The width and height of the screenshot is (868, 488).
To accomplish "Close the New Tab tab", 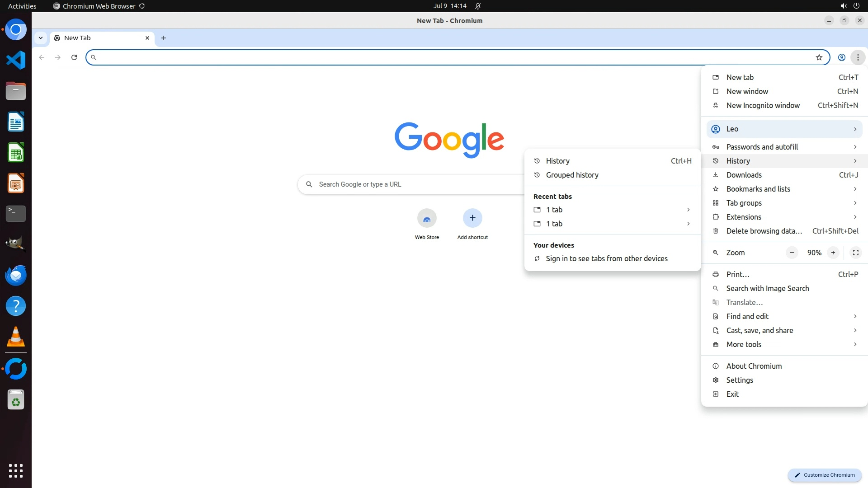I will pos(147,38).
